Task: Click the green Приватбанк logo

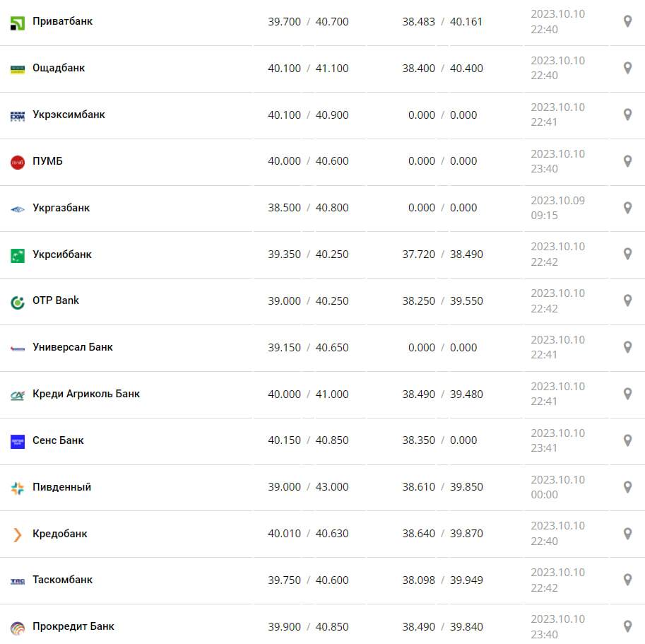Action: pyautogui.click(x=18, y=23)
